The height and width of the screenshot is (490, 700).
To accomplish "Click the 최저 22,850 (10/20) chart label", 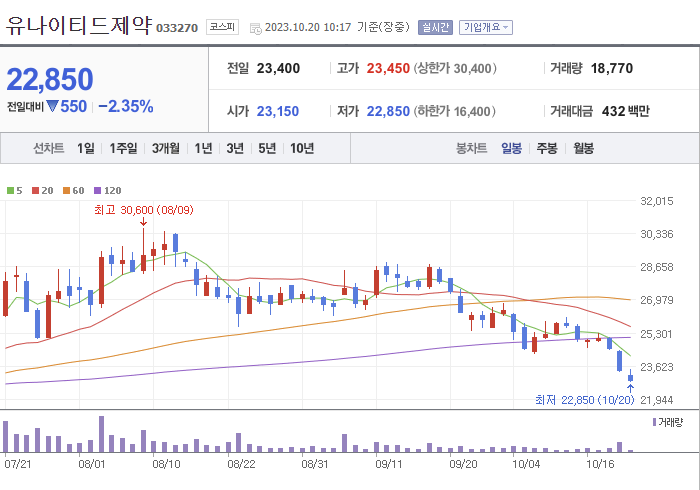I will tap(584, 400).
